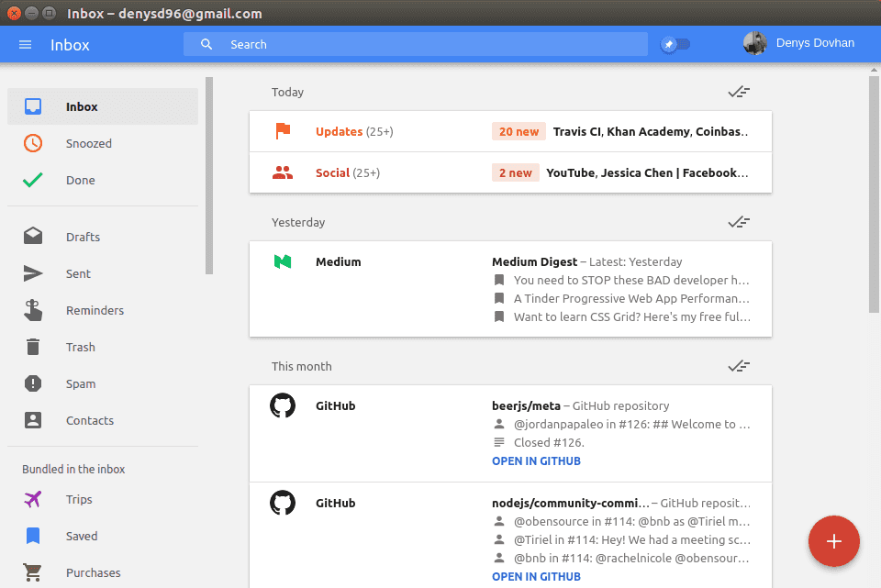This screenshot has width=881, height=588.
Task: Open the Reminders section
Action: coord(103,311)
